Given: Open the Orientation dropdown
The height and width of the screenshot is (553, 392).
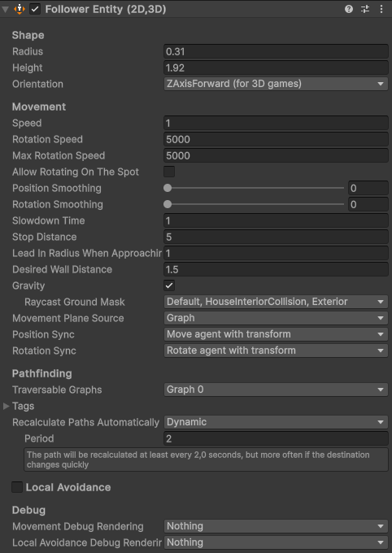Looking at the screenshot, I should (x=276, y=84).
